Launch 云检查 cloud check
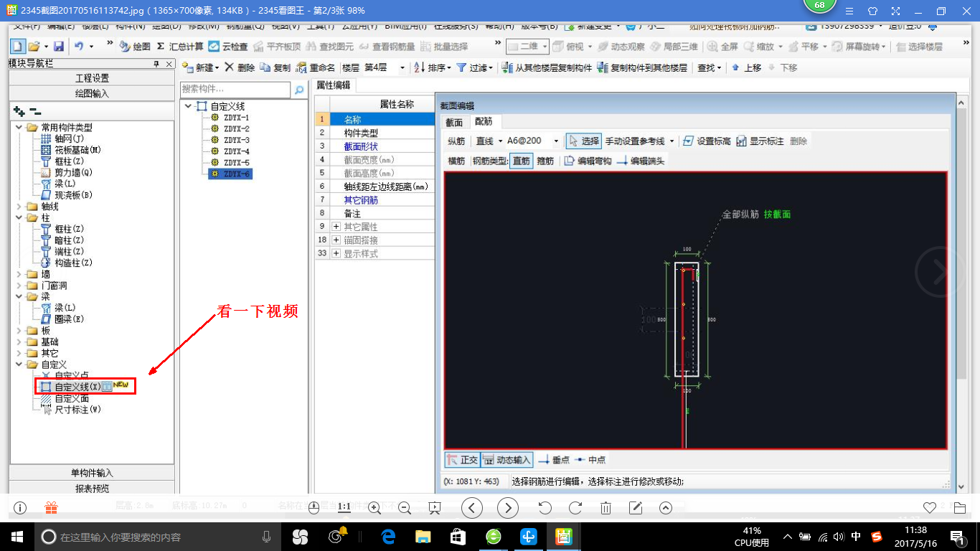Screen dimensions: 980x551 (x=228, y=46)
